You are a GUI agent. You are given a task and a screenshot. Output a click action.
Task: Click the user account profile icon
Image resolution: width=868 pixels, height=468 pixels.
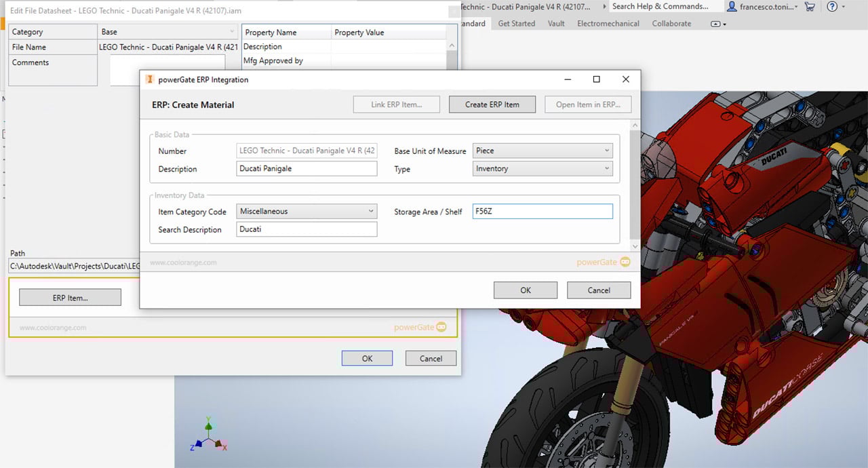[732, 7]
